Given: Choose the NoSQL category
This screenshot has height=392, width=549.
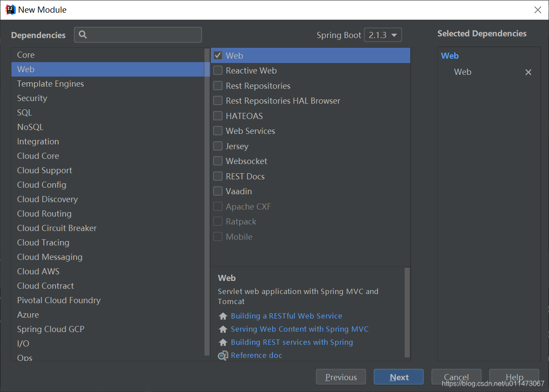Looking at the screenshot, I should [108, 127].
